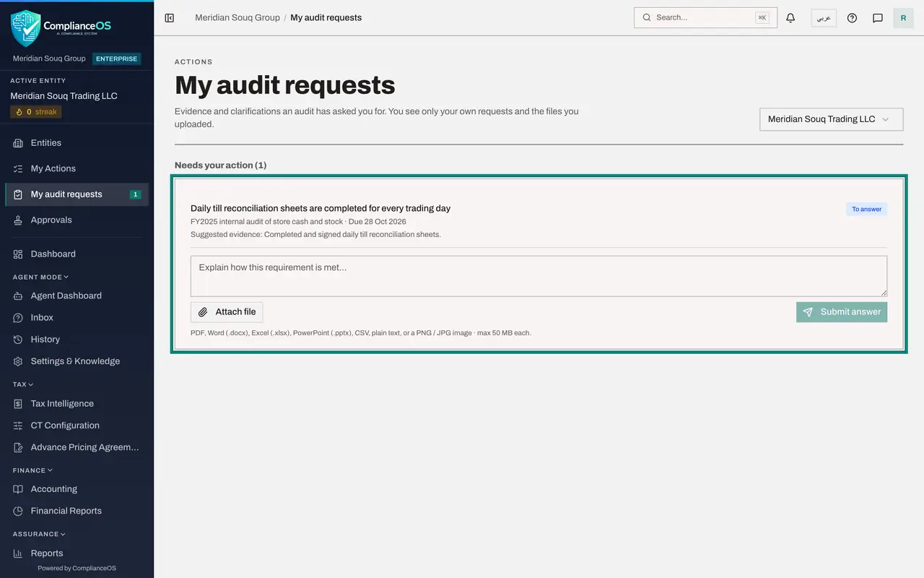This screenshot has height=578, width=924.
Task: Collapse the Assurance sidebar section
Action: (x=39, y=534)
